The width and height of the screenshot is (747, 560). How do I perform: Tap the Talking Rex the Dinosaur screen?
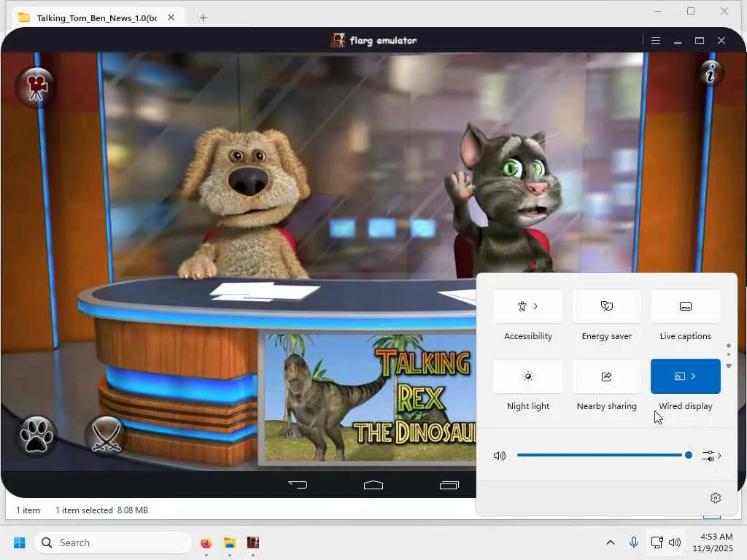tap(371, 397)
